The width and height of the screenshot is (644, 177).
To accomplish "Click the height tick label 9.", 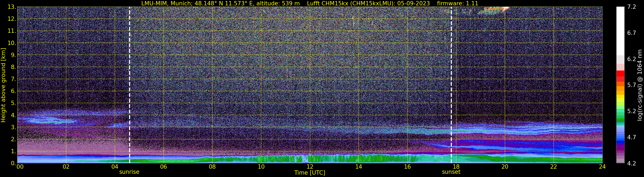I will (13, 55).
